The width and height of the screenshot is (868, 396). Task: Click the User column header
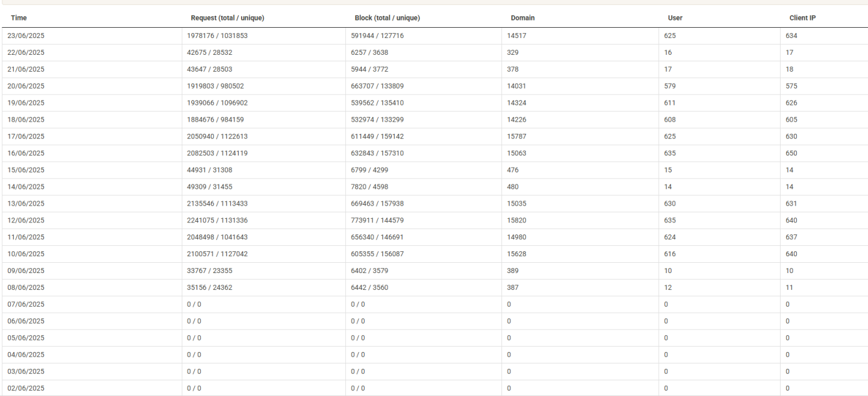pyautogui.click(x=676, y=18)
